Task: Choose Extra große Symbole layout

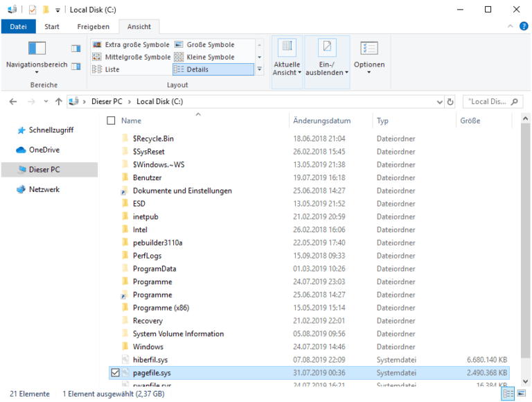Action: [131, 45]
